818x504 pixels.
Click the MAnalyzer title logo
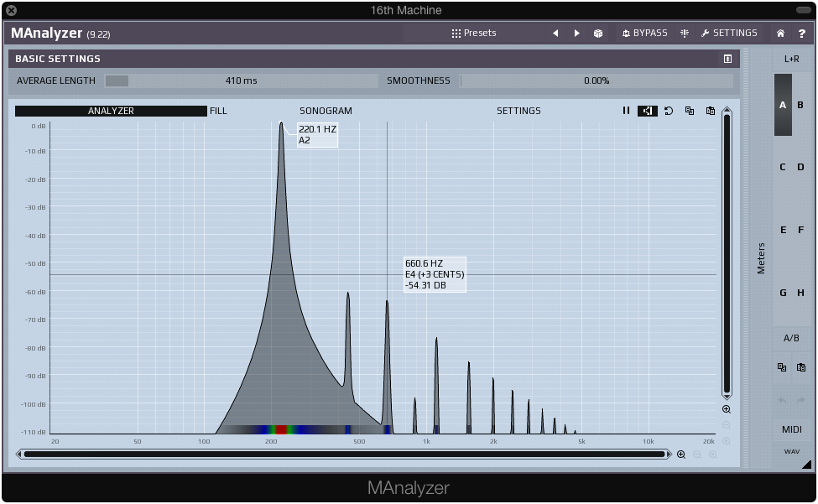46,33
